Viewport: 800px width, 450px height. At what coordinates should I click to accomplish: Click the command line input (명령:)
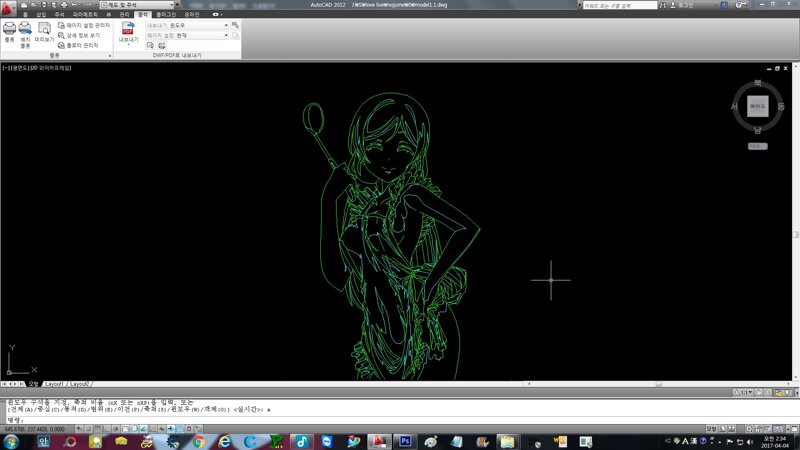click(398, 420)
